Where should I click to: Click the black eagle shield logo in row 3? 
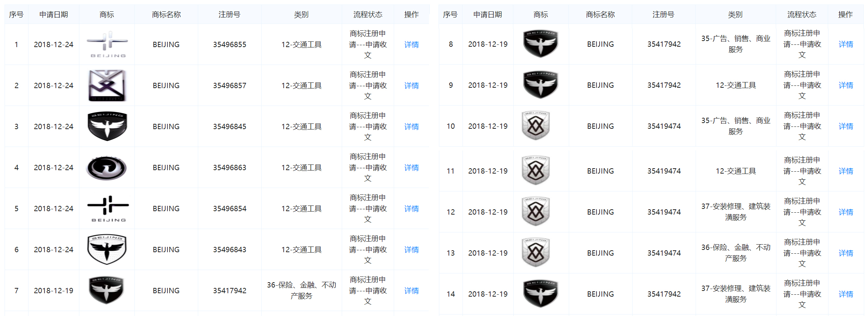[107, 126]
